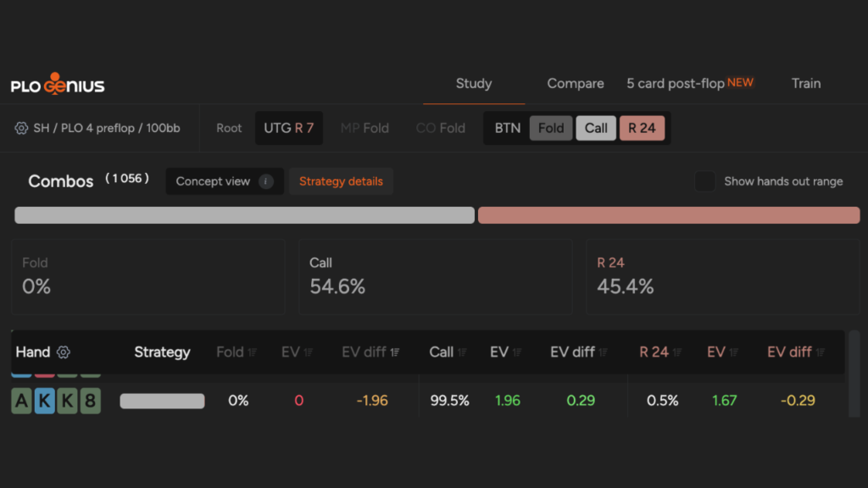The image size is (868, 488).
Task: Click the Hand column settings gear
Action: coord(64,352)
